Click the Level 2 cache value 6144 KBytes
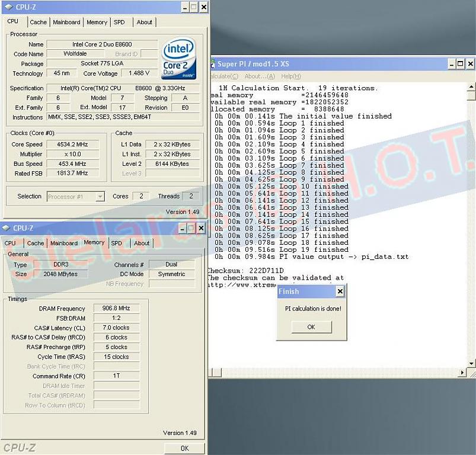This screenshot has height=455, width=476. tap(172, 164)
